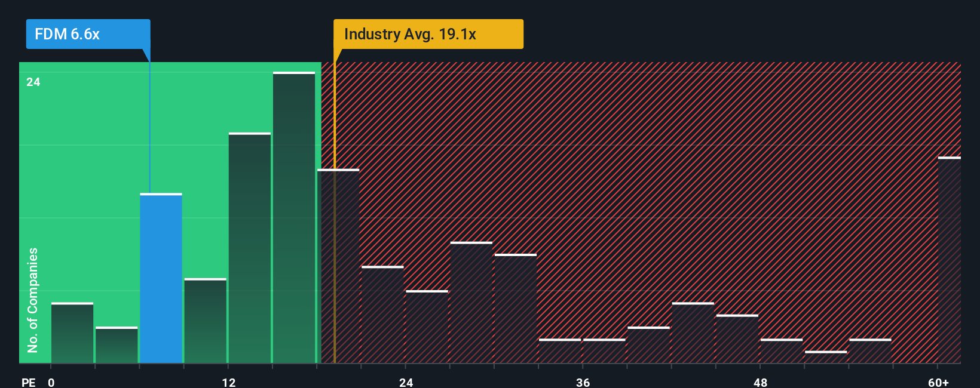Image resolution: width=980 pixels, height=388 pixels.
Task: Click the PE axis label 48
Action: (760, 382)
